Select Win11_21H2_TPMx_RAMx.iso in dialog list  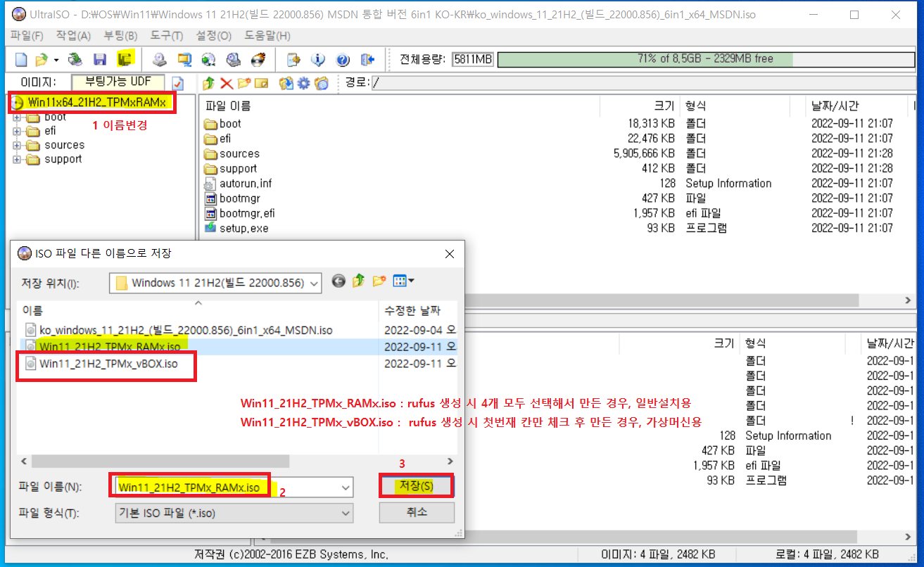[x=110, y=347]
